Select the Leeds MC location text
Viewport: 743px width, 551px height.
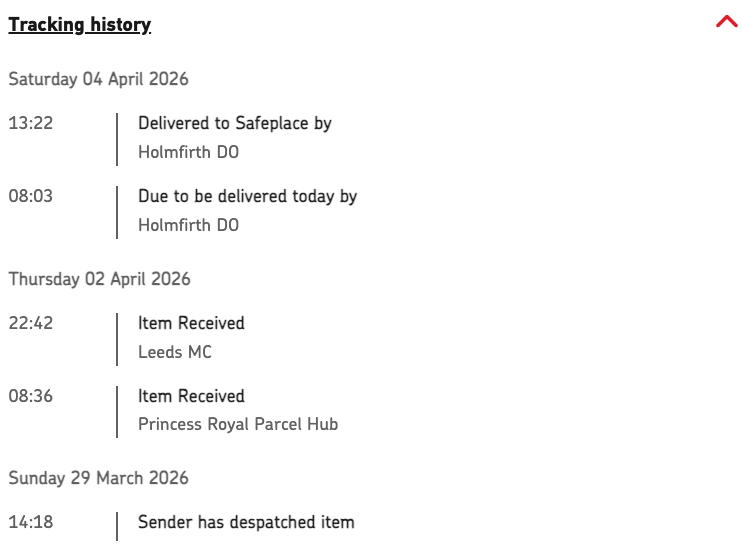[x=175, y=352]
